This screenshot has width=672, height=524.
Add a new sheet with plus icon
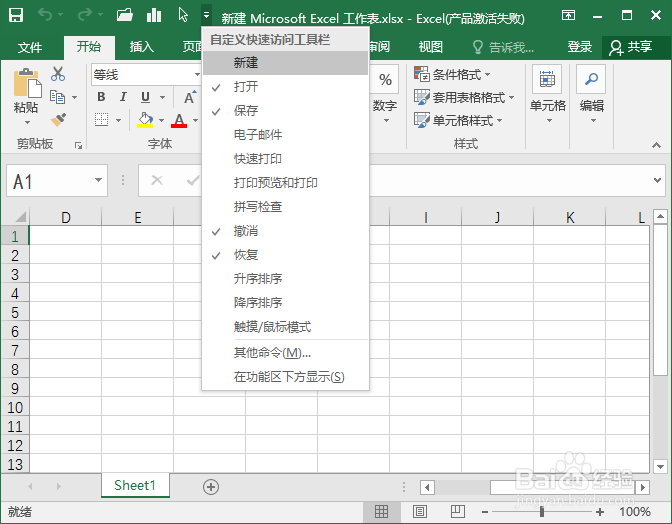coord(211,487)
